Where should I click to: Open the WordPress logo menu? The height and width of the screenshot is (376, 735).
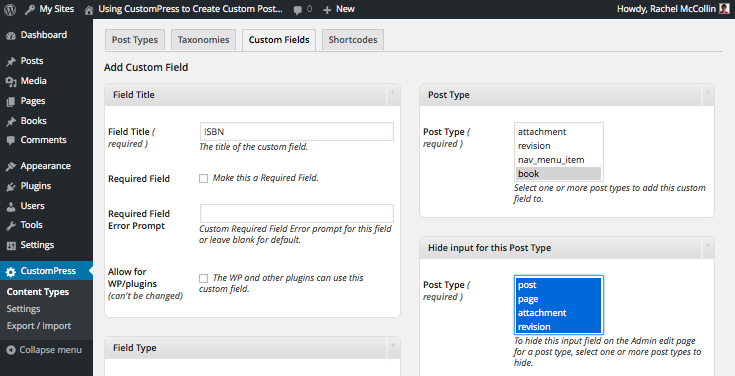tap(10, 9)
